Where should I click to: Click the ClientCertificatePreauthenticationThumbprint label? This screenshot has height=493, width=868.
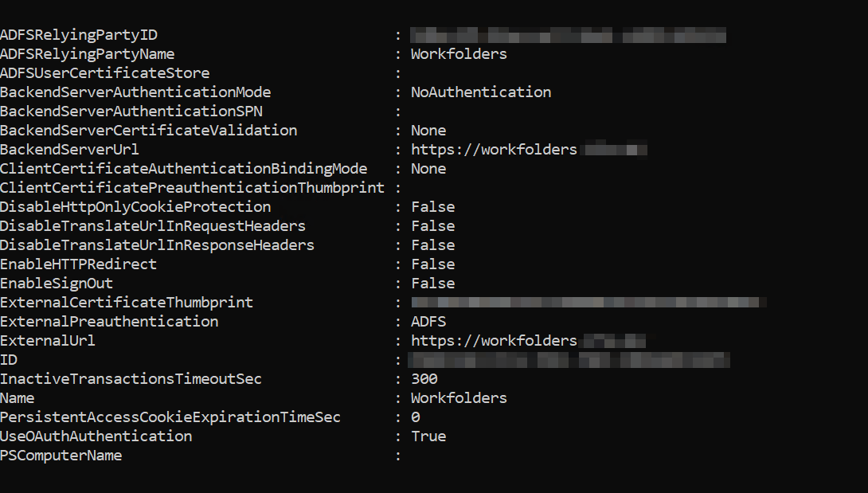pos(192,188)
